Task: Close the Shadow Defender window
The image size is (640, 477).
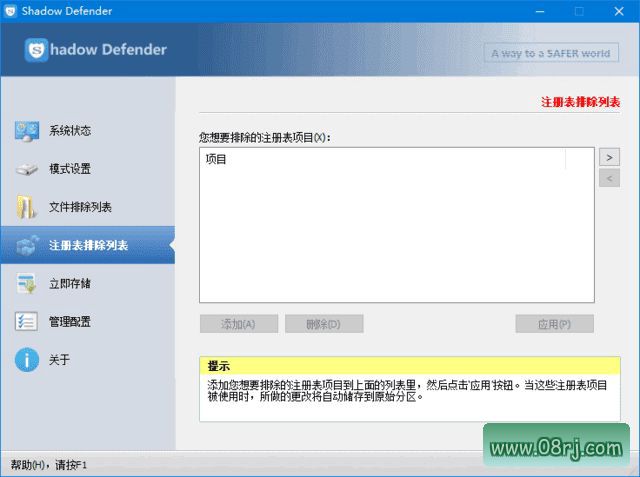Action: (619, 11)
